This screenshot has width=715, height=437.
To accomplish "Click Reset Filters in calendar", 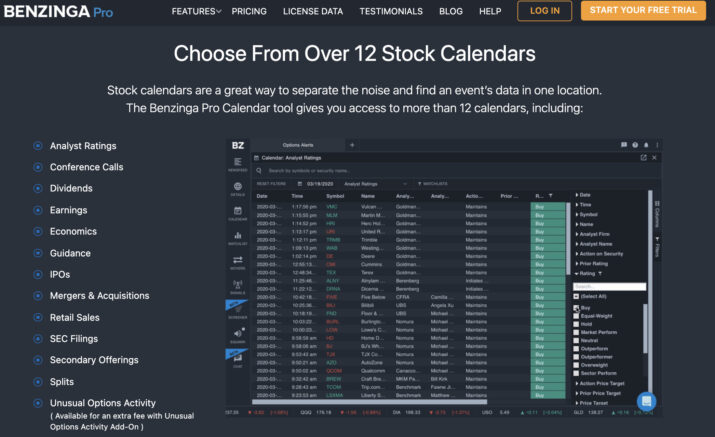I will pos(271,184).
